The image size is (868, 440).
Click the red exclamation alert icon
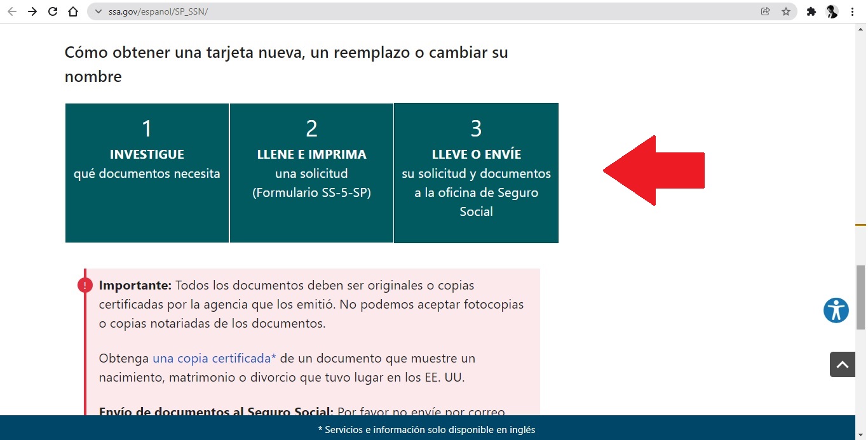click(x=85, y=285)
